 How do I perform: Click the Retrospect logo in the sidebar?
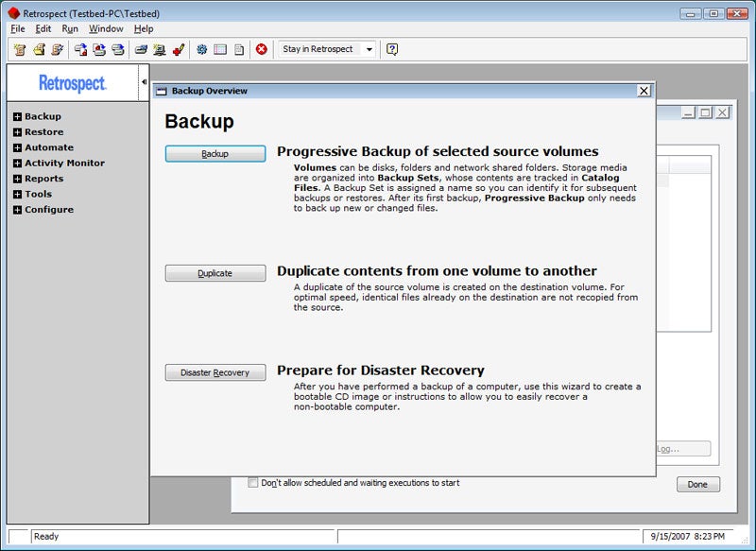coord(73,83)
